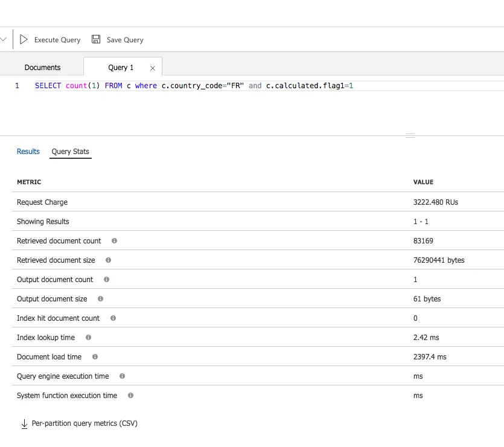Click info icon beside Output document size
Screen dimensions: 504x447
(x=100, y=299)
